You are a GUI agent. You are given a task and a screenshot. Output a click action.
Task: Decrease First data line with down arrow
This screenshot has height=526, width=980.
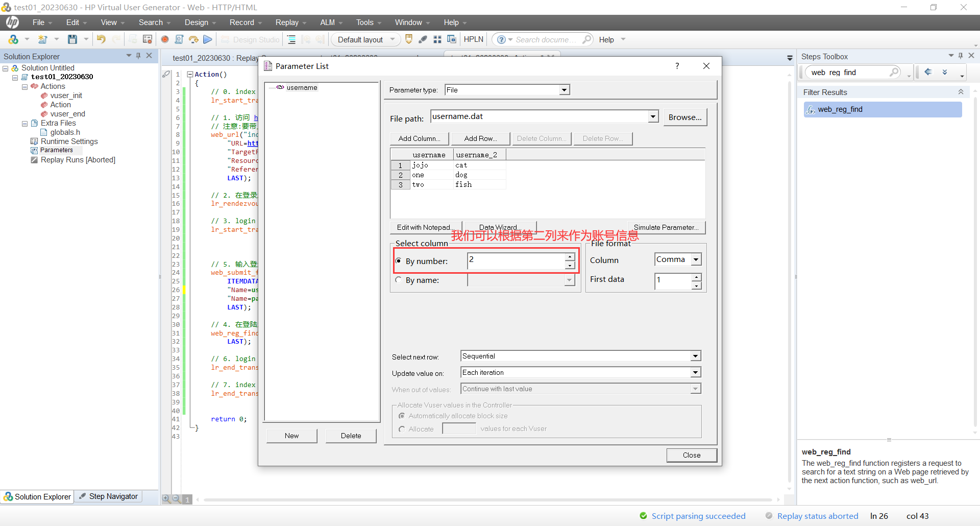696,285
